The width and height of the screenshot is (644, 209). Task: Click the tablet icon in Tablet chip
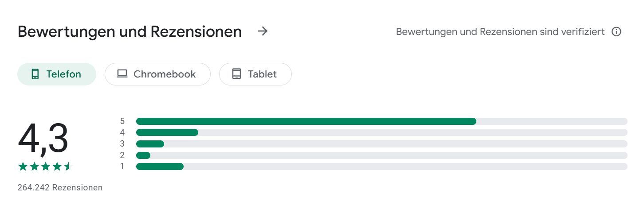tap(237, 74)
